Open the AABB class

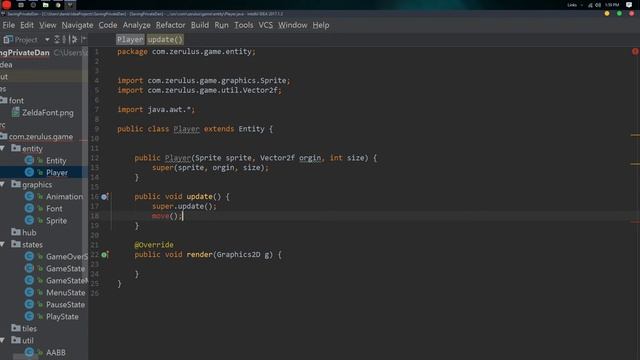(x=56, y=352)
